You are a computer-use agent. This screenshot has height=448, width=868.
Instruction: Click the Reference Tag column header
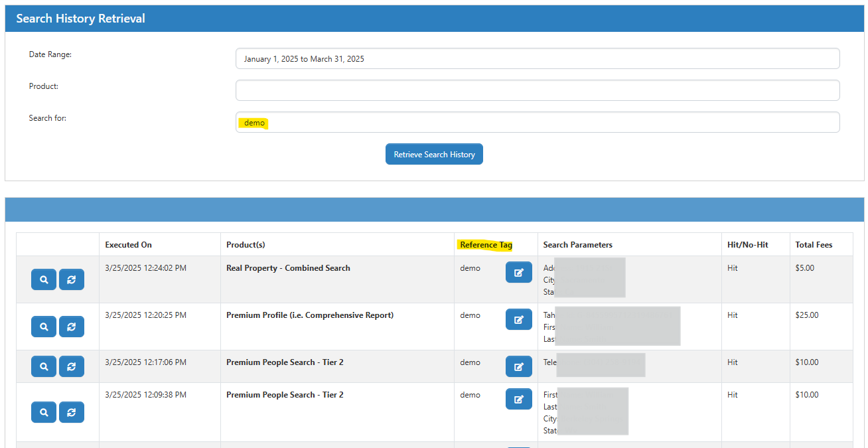(x=486, y=245)
